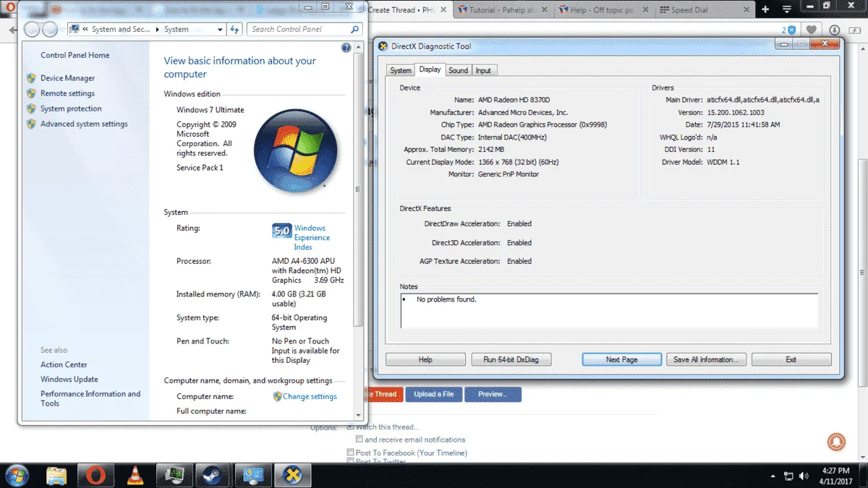Switch to the Sound tab in DxDiag
868x488 pixels.
coord(458,70)
